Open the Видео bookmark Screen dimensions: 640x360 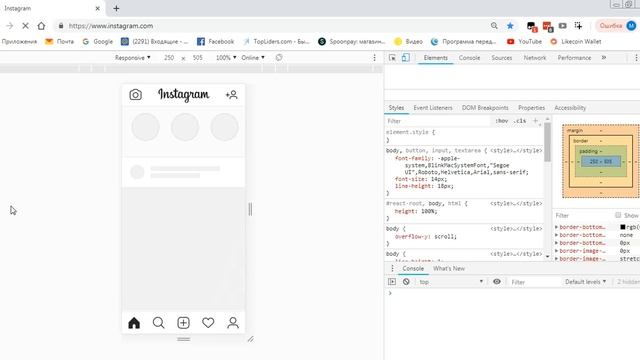point(408,42)
